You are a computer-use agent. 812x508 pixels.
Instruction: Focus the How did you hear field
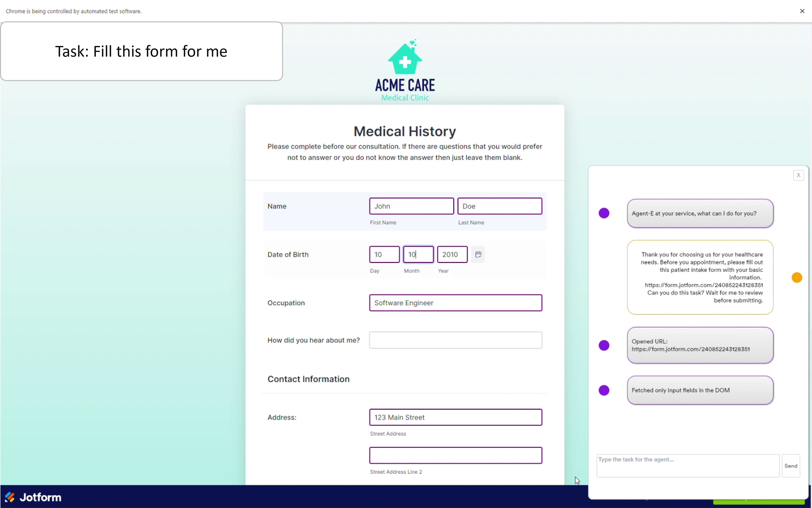(x=455, y=340)
